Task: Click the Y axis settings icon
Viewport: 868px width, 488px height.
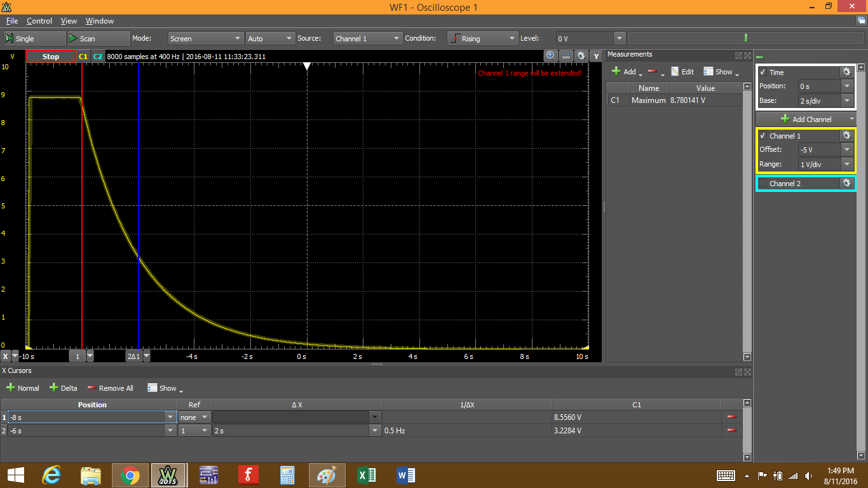Action: point(596,55)
